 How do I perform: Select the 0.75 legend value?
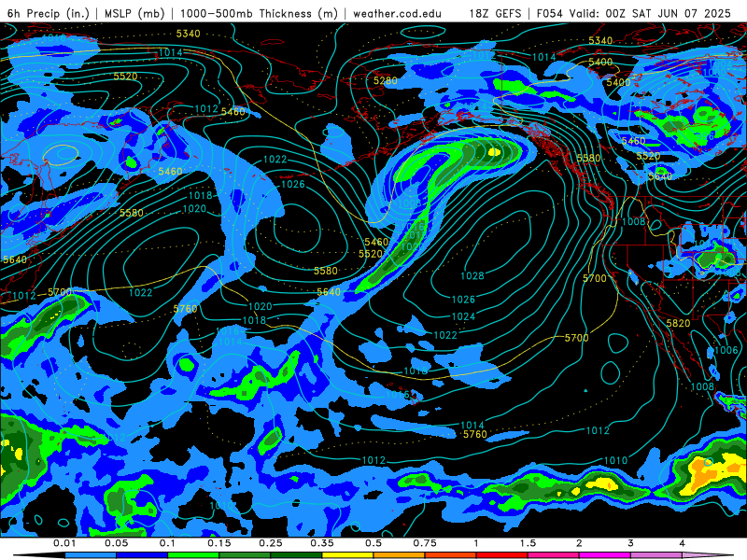pyautogui.click(x=425, y=543)
